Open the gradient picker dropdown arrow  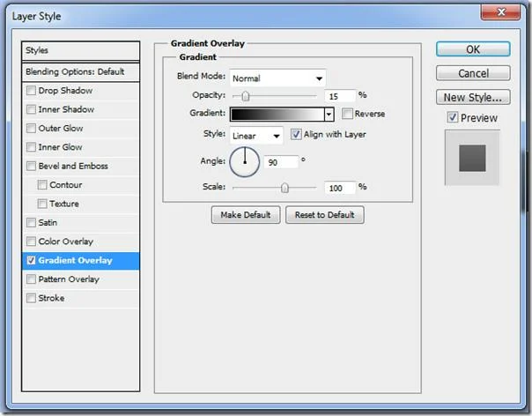[x=329, y=114]
